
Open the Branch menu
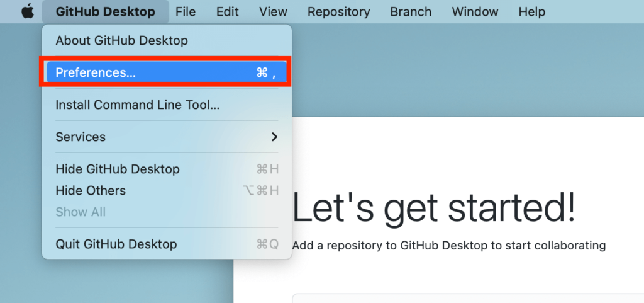coord(411,11)
